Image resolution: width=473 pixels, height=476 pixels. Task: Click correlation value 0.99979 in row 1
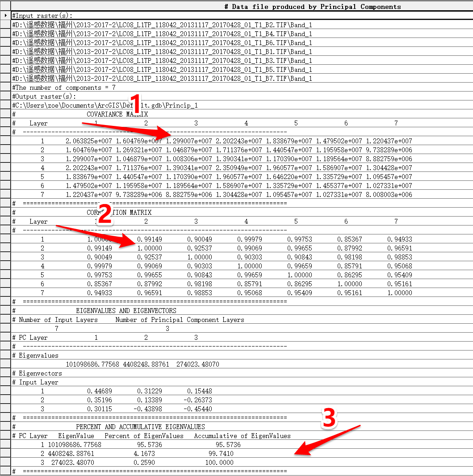pos(250,239)
